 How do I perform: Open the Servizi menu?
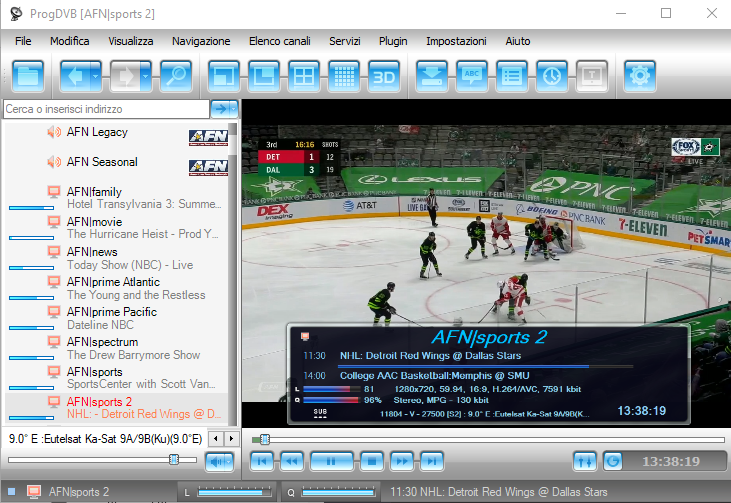tap(345, 41)
